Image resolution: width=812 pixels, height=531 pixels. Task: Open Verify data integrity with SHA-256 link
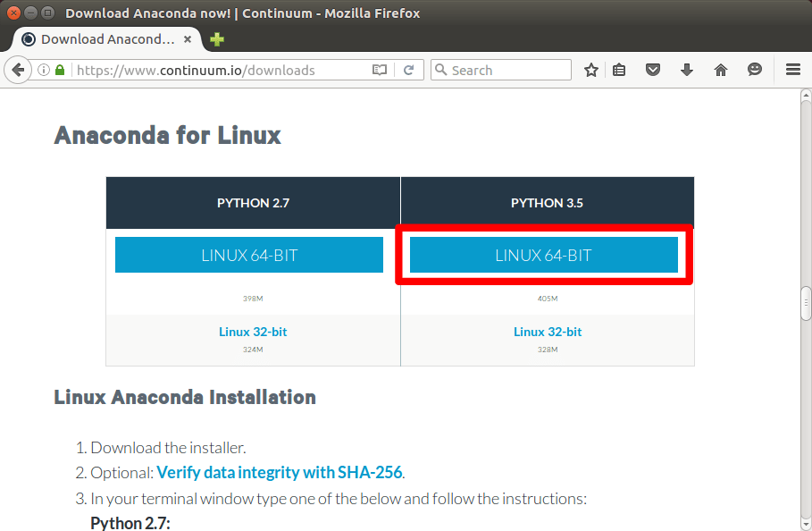(x=279, y=473)
